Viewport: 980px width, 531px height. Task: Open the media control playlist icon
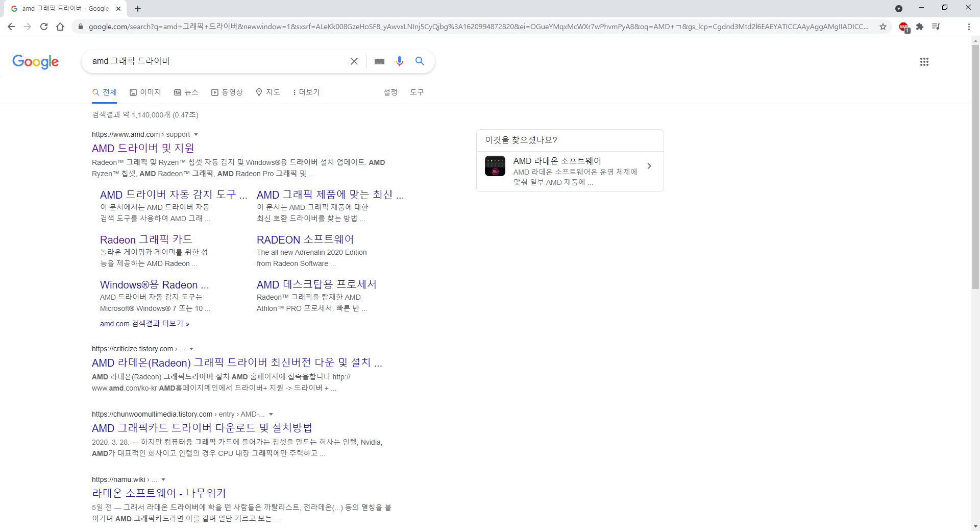936,27
